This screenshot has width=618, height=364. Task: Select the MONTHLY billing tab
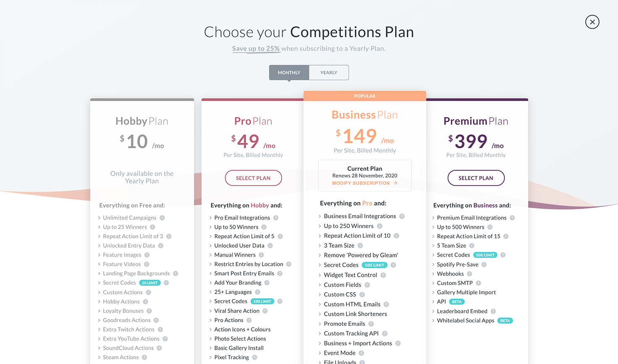click(x=288, y=72)
